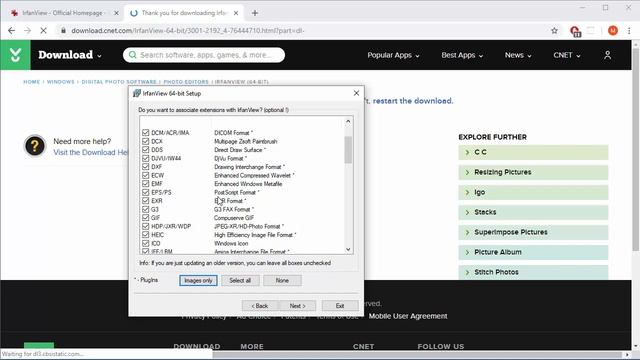Open the CNET dropdown

[567, 55]
